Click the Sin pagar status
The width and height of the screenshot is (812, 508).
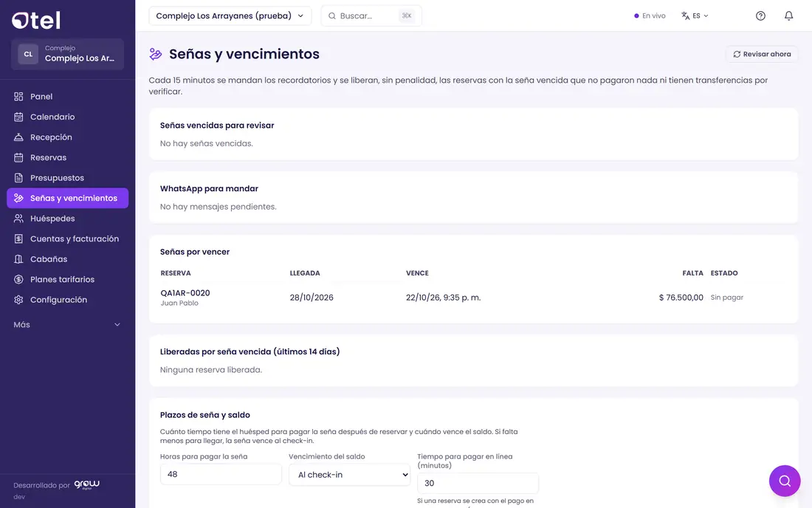(x=726, y=298)
